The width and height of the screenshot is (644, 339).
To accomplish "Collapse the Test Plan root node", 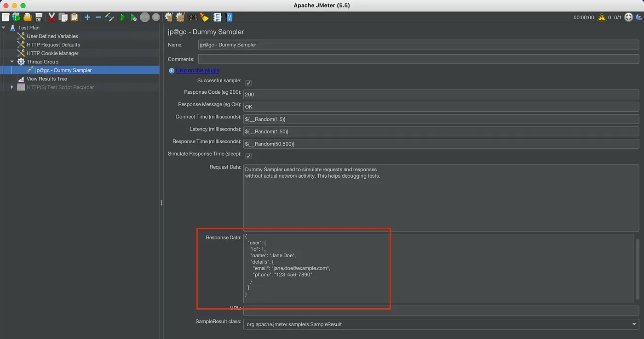I will pos(4,28).
